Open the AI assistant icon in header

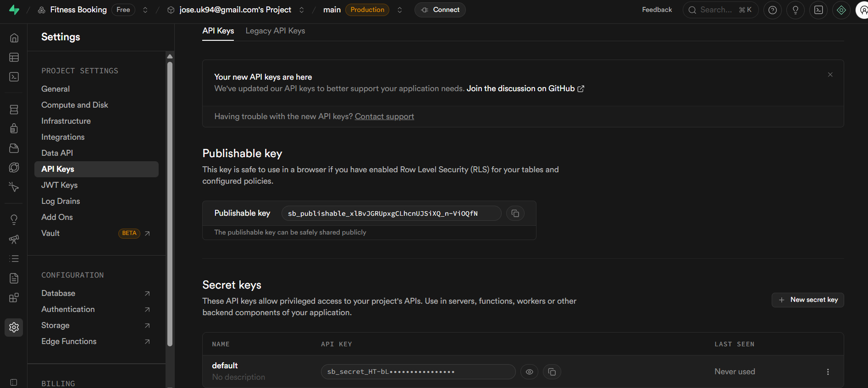(841, 10)
